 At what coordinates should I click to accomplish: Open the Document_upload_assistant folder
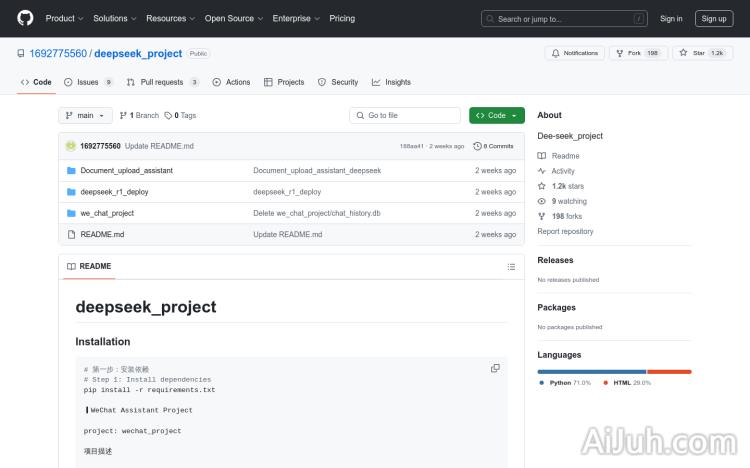126,170
